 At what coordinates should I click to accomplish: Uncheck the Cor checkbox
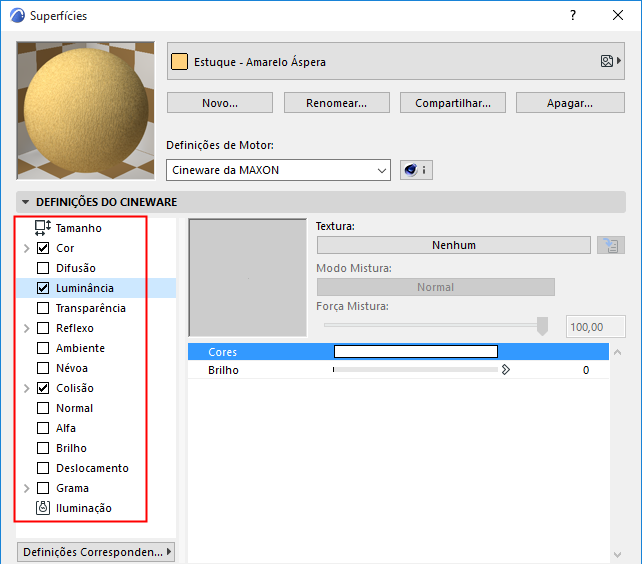(43, 248)
